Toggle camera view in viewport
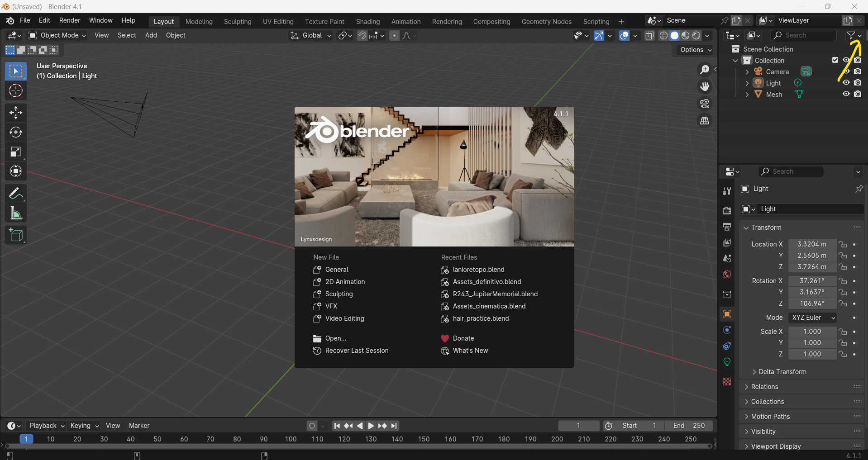Screen dimensions: 868x460 click(x=705, y=104)
